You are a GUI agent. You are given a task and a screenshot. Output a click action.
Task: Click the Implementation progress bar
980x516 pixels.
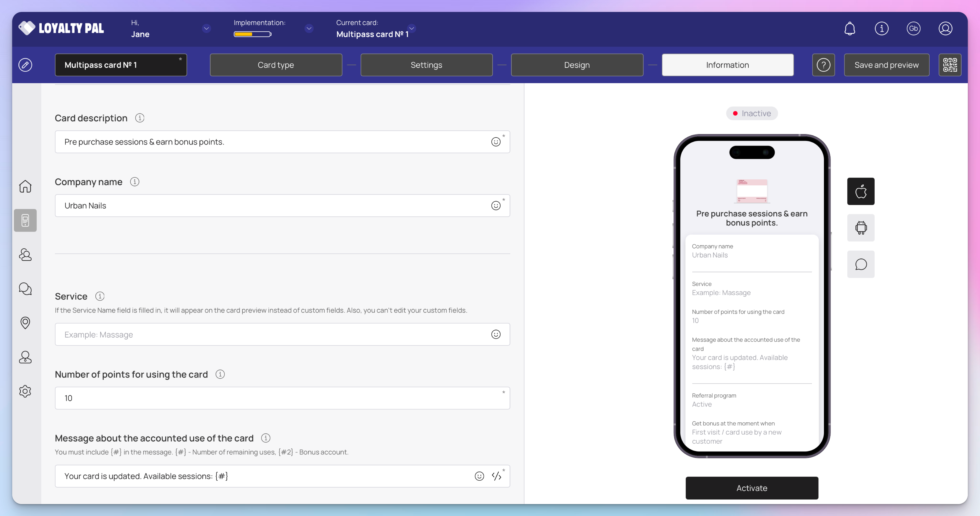[x=253, y=34]
